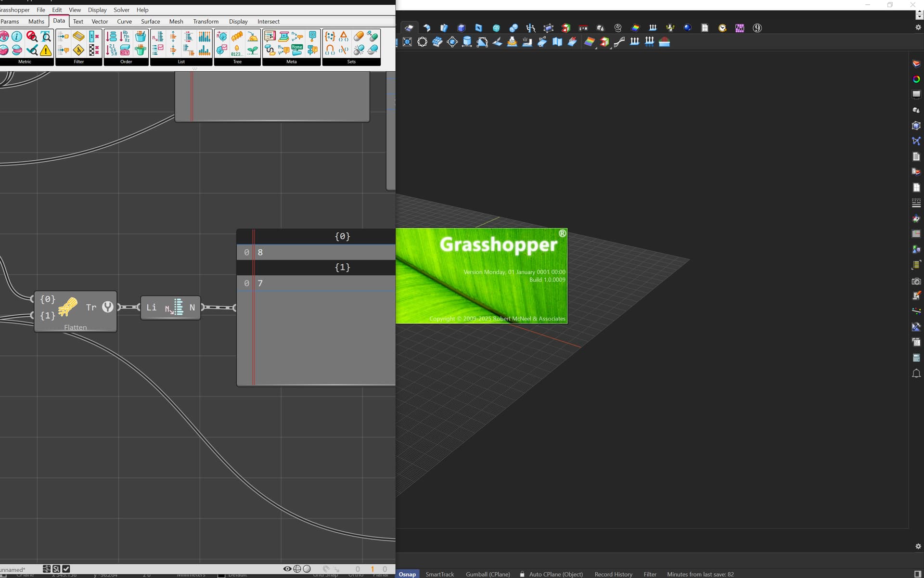Viewport: 924px width, 578px height.
Task: Open the Rhino toolbar options gear
Action: click(918, 28)
